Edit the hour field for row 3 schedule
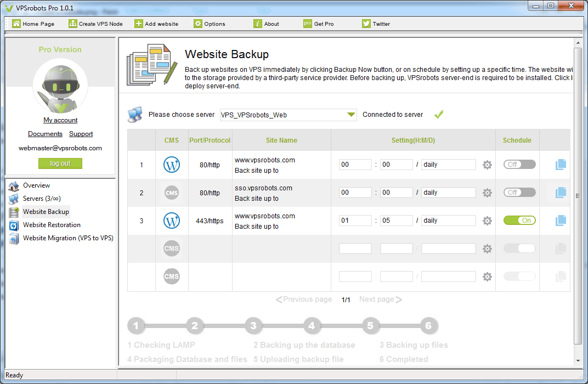 (x=355, y=220)
